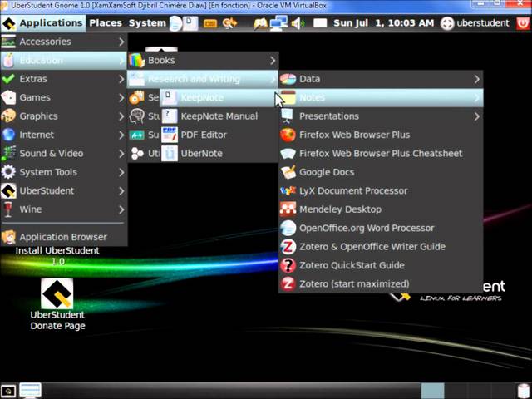Viewport: 532px width, 399px height.
Task: Select Education in Applications menu
Action: (64, 61)
